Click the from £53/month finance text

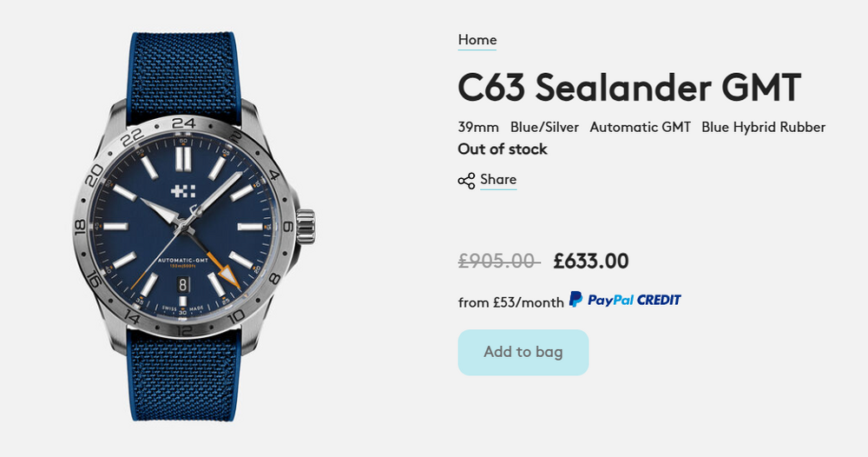click(511, 302)
